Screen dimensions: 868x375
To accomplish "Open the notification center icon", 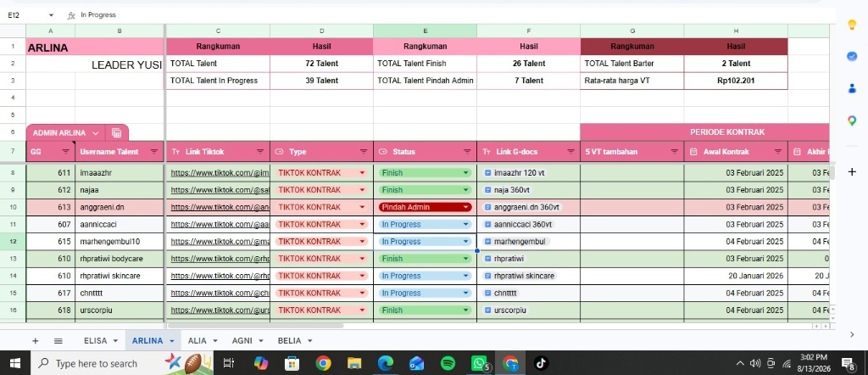I will (848, 363).
